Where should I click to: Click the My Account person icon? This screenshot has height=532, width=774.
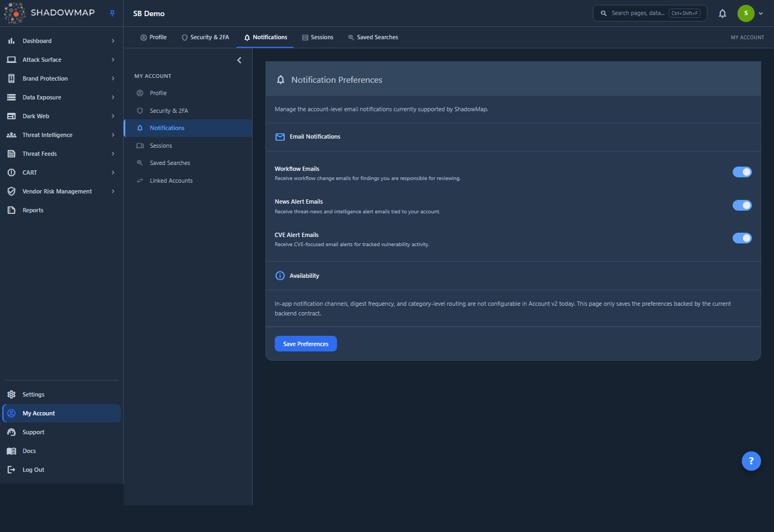coord(11,413)
